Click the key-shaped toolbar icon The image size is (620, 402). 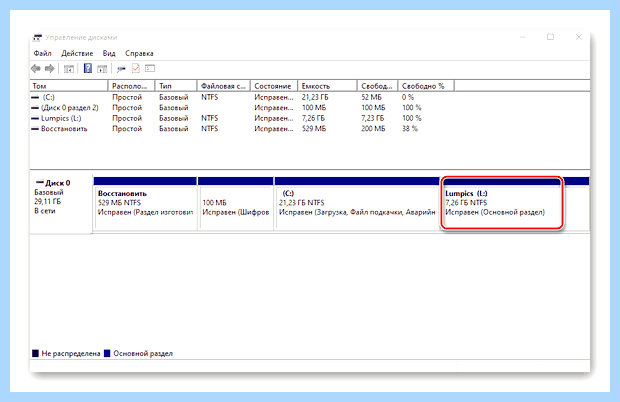tap(121, 69)
